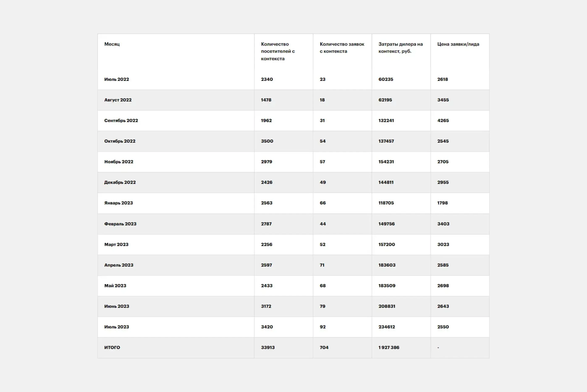Select the "Июль 2023" row label
This screenshot has width=587, height=392.
click(117, 327)
